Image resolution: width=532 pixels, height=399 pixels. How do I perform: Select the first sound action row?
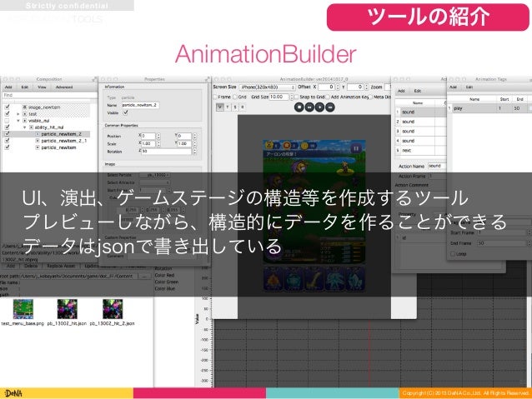tap(421, 112)
